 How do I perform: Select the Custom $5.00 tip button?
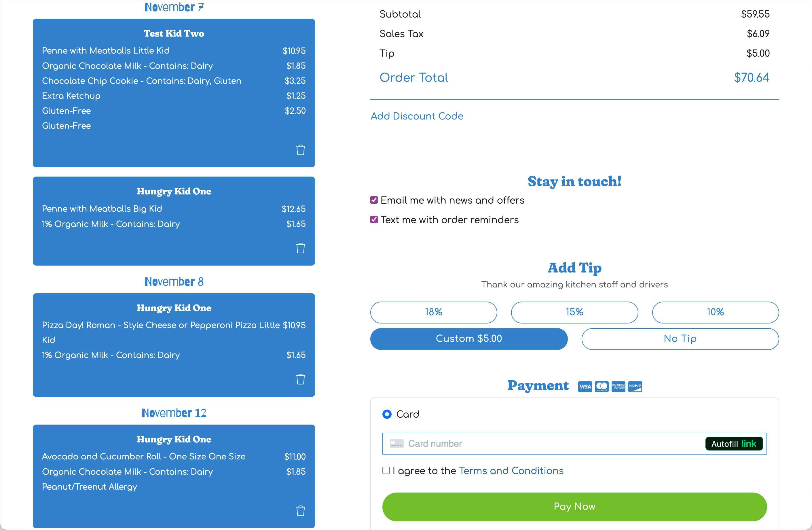(469, 339)
